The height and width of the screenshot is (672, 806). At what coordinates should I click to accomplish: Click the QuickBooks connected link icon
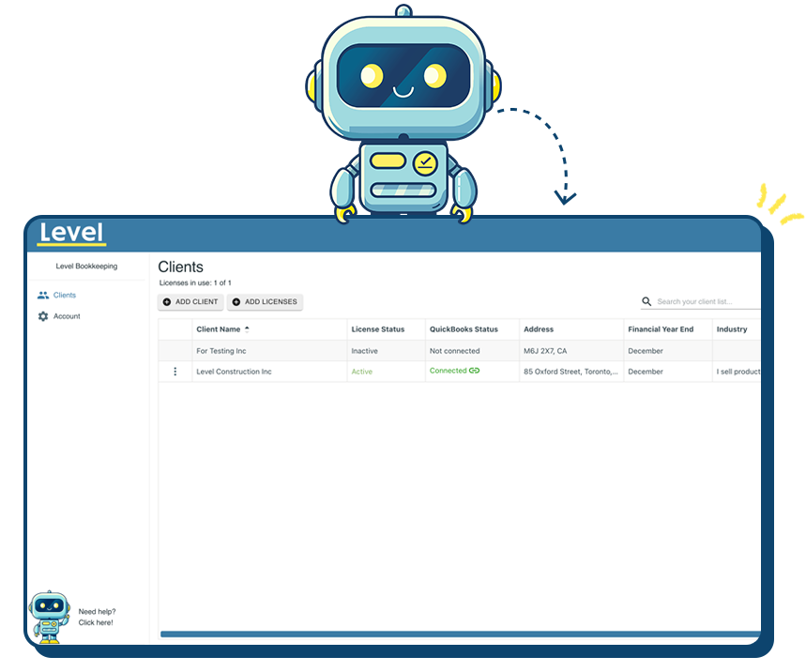pyautogui.click(x=475, y=371)
